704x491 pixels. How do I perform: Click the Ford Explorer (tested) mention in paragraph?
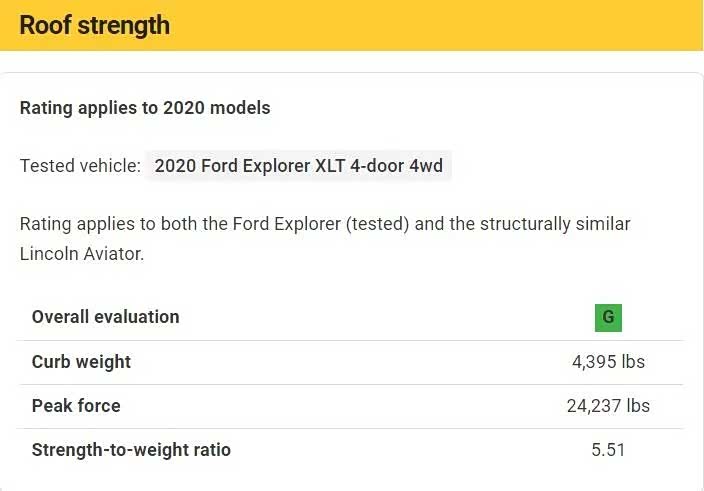tap(321, 224)
